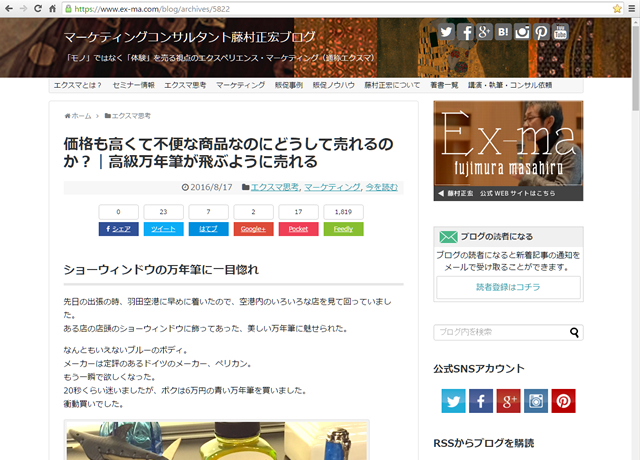Viewport: 640px width, 460px height.
Task: Open the sidebar Pinterest icon
Action: tap(563, 401)
